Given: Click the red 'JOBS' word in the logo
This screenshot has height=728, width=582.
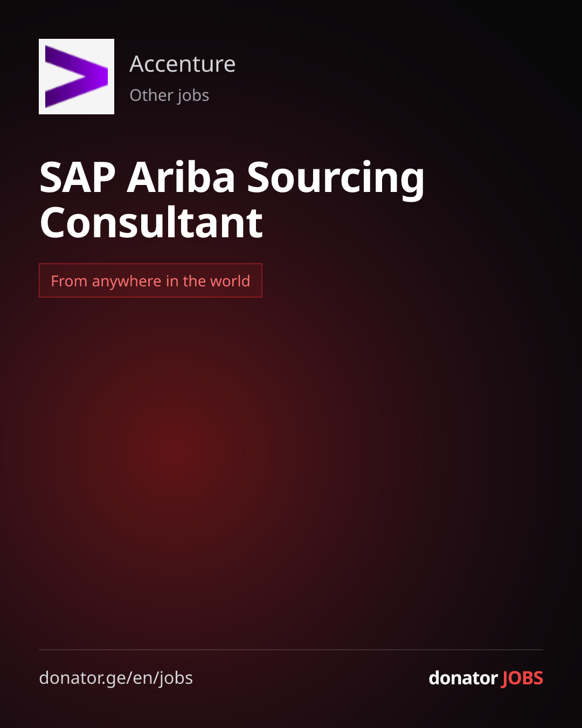Looking at the screenshot, I should tap(522, 678).
